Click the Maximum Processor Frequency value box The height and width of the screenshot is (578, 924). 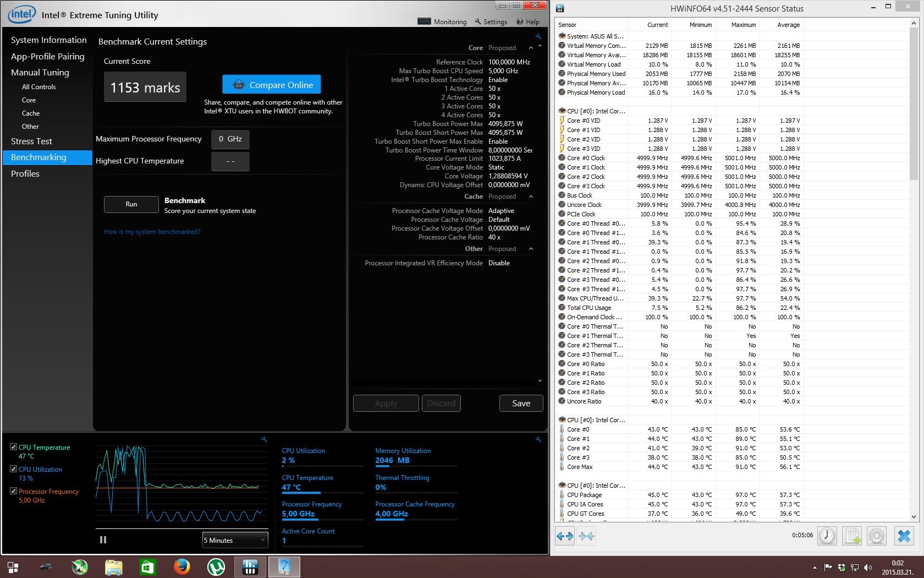pos(230,139)
